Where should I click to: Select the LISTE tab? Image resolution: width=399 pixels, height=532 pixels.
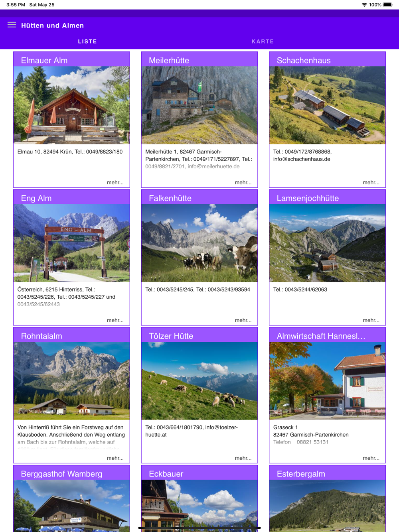click(x=87, y=41)
